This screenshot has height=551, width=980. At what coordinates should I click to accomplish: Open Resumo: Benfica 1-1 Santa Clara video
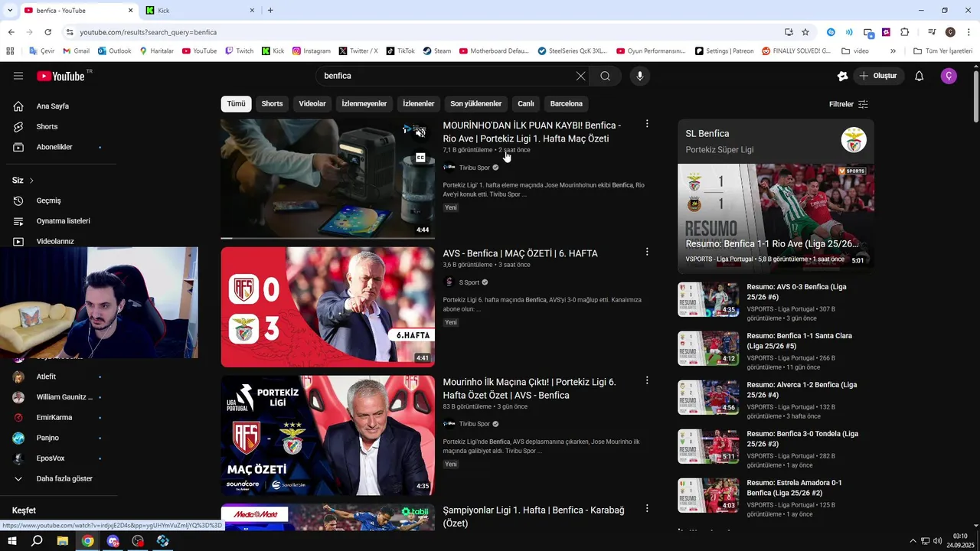click(799, 341)
